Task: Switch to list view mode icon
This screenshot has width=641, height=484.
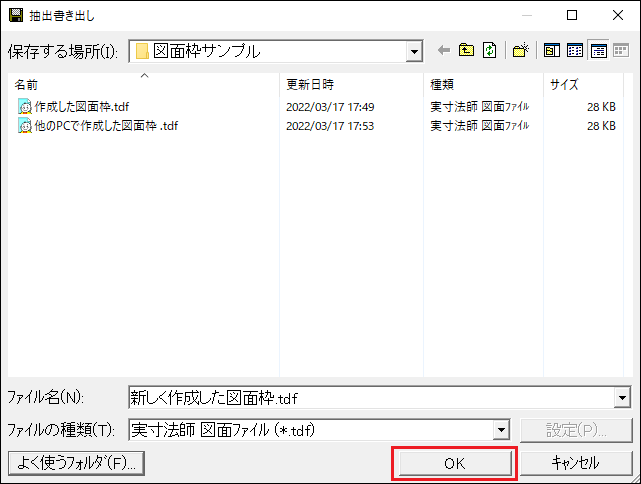Action: 575,51
